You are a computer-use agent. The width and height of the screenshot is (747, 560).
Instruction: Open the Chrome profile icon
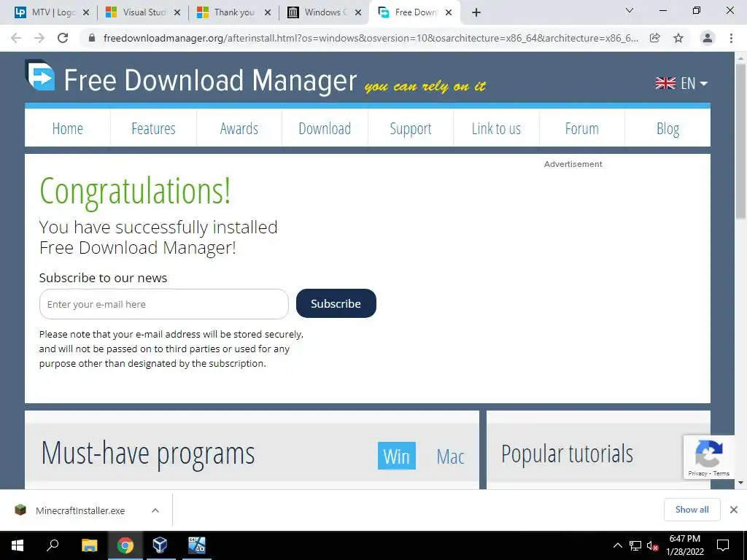pos(708,38)
